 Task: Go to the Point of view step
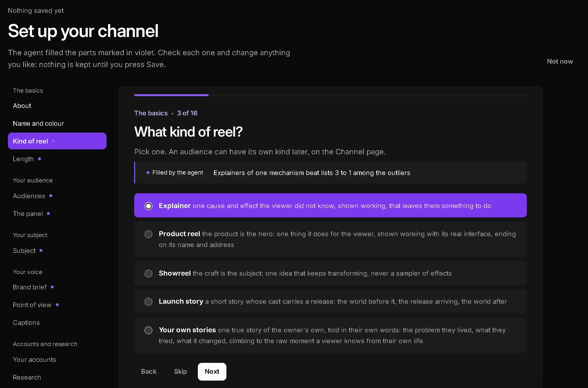57,305
